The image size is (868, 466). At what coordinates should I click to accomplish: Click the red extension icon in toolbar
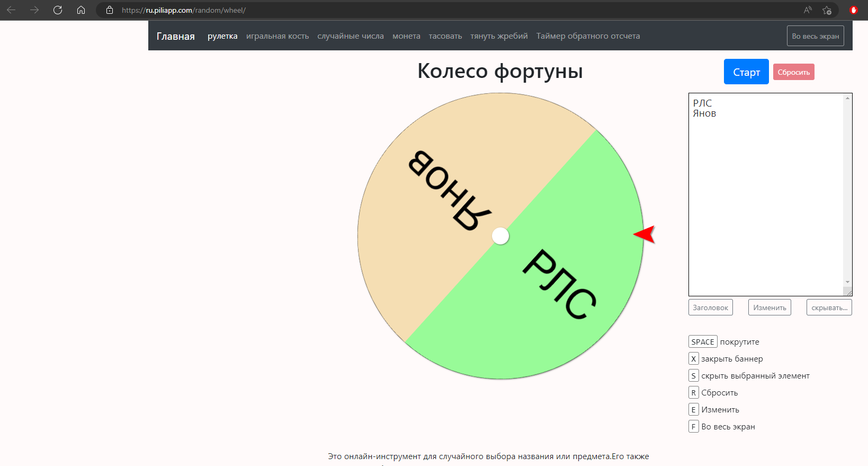coord(853,10)
